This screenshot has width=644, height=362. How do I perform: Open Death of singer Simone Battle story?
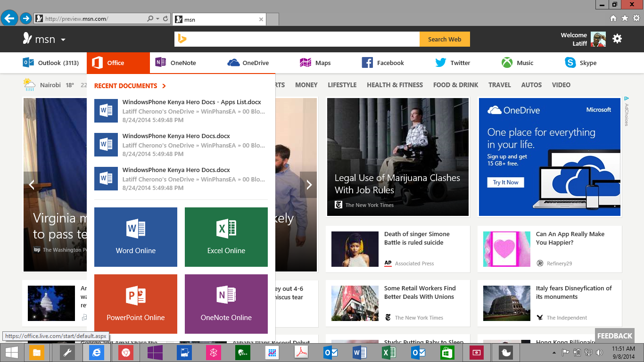point(417,238)
